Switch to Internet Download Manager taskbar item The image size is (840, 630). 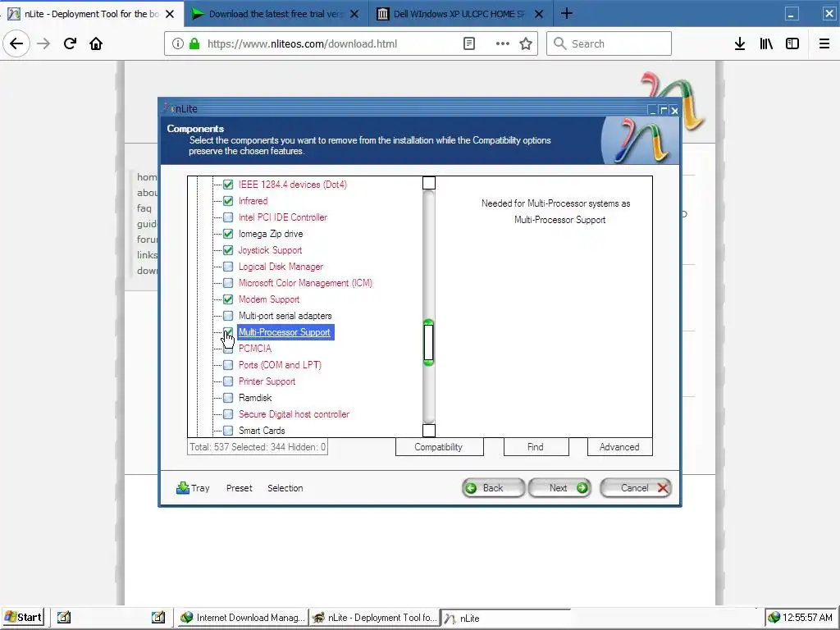click(243, 617)
